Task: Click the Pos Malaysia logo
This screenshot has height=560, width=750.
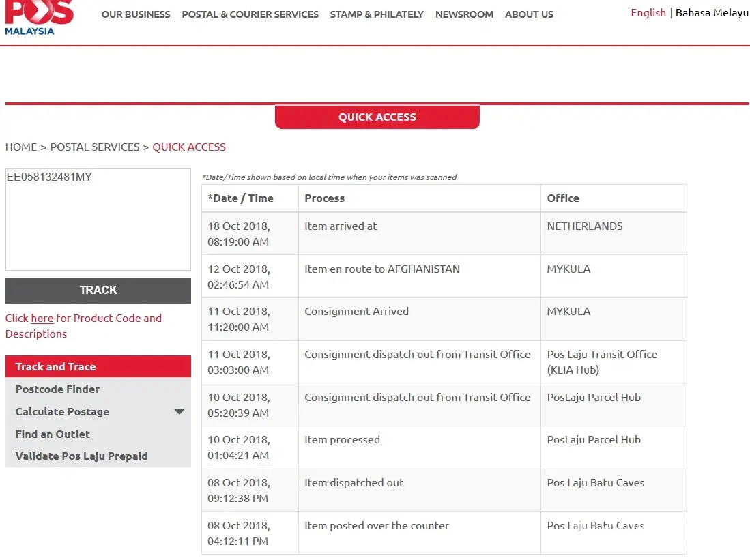Action: [39, 17]
